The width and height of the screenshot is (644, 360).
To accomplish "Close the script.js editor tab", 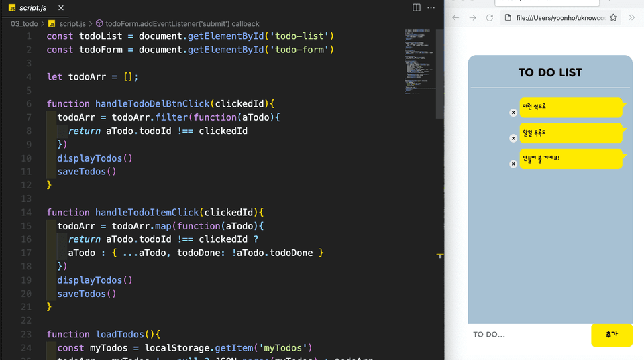I will [61, 8].
